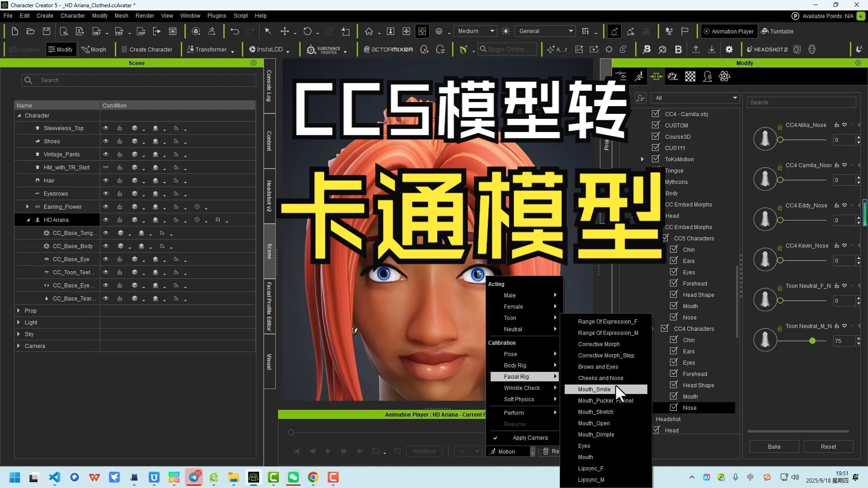
Task: Click the Bake button
Action: (774, 446)
